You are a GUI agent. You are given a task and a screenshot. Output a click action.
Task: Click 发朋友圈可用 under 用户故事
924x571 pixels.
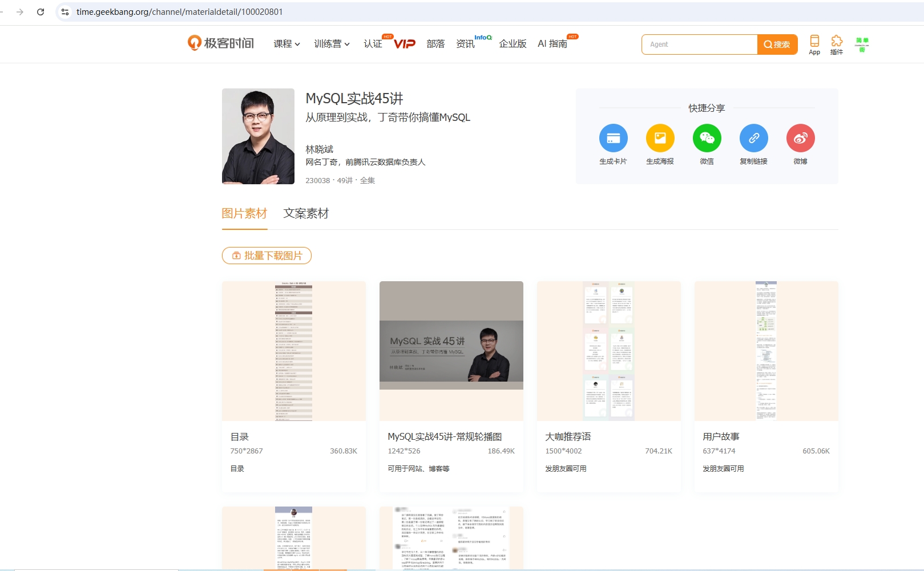pos(723,469)
